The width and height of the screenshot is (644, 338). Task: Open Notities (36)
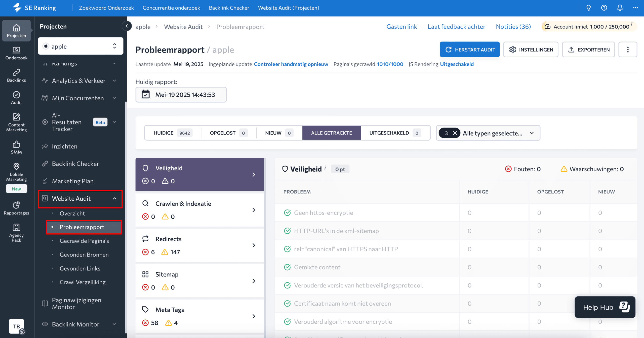click(x=513, y=27)
